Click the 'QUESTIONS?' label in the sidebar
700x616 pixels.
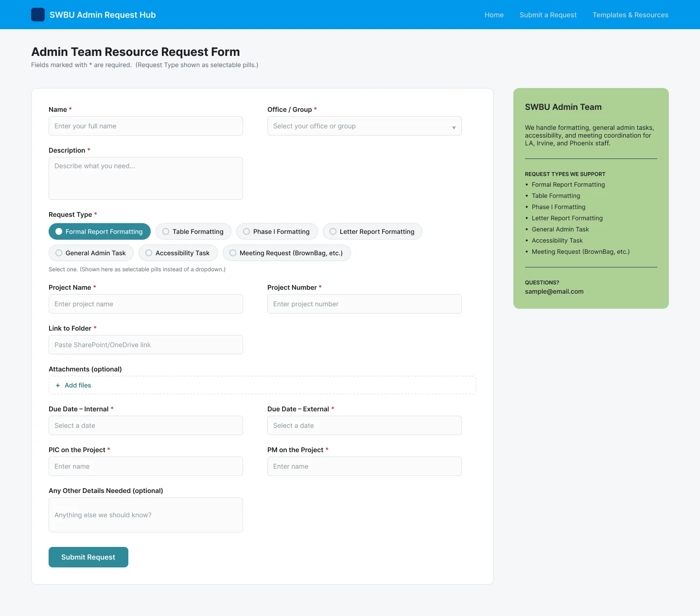(x=542, y=282)
